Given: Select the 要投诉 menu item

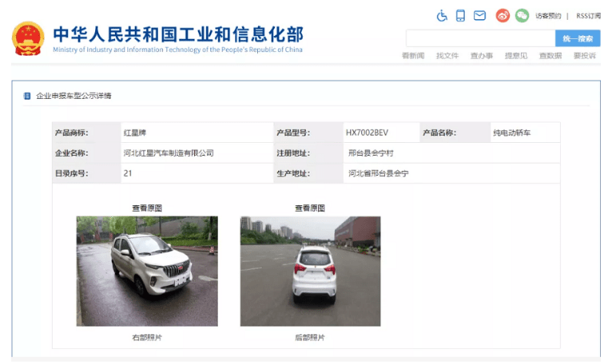Looking at the screenshot, I should pyautogui.click(x=585, y=56).
